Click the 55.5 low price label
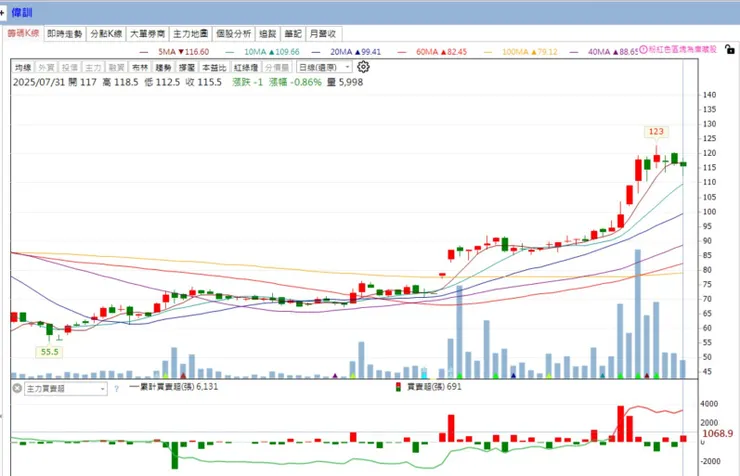The image size is (740, 476). pyautogui.click(x=50, y=352)
